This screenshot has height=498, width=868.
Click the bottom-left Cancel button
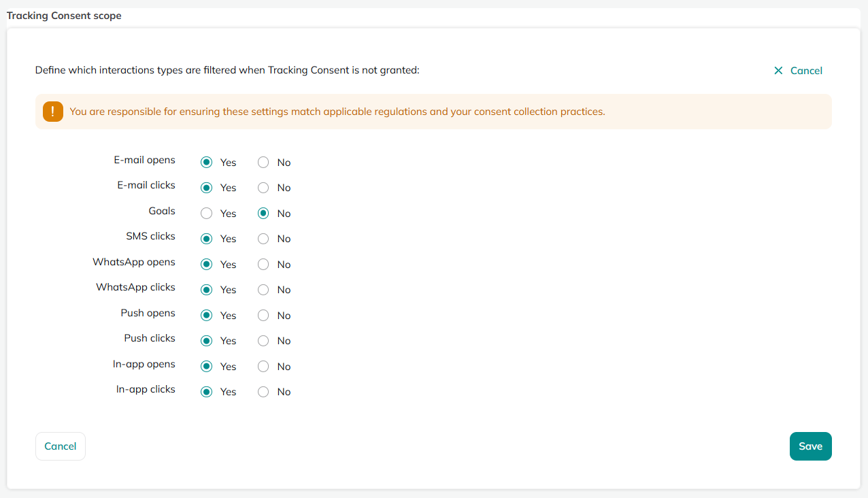coord(61,446)
